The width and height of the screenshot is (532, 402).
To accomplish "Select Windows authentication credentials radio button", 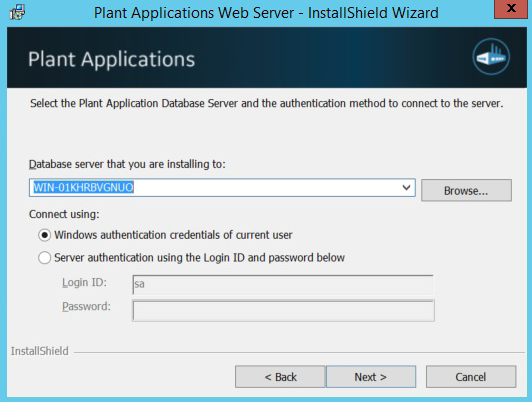I will (44, 235).
